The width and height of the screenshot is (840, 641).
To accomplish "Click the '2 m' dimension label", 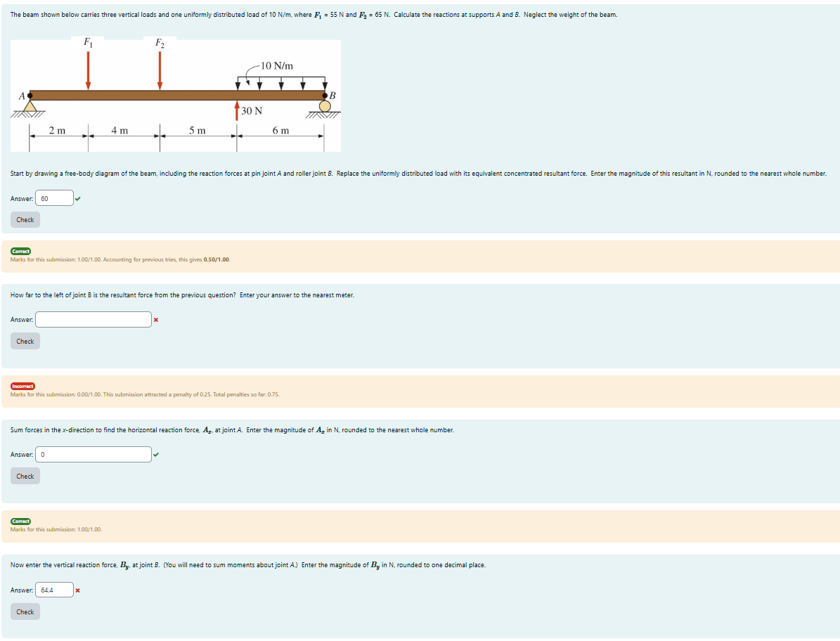I will 58,131.
